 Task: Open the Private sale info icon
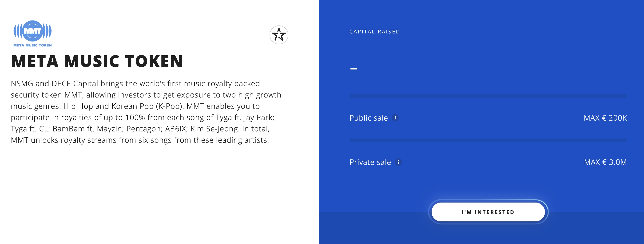398,162
